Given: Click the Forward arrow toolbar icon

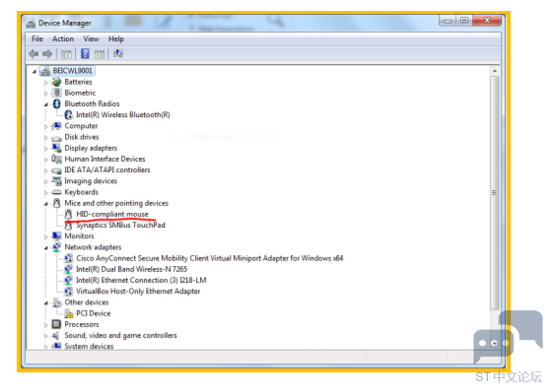Looking at the screenshot, I should pyautogui.click(x=47, y=54).
